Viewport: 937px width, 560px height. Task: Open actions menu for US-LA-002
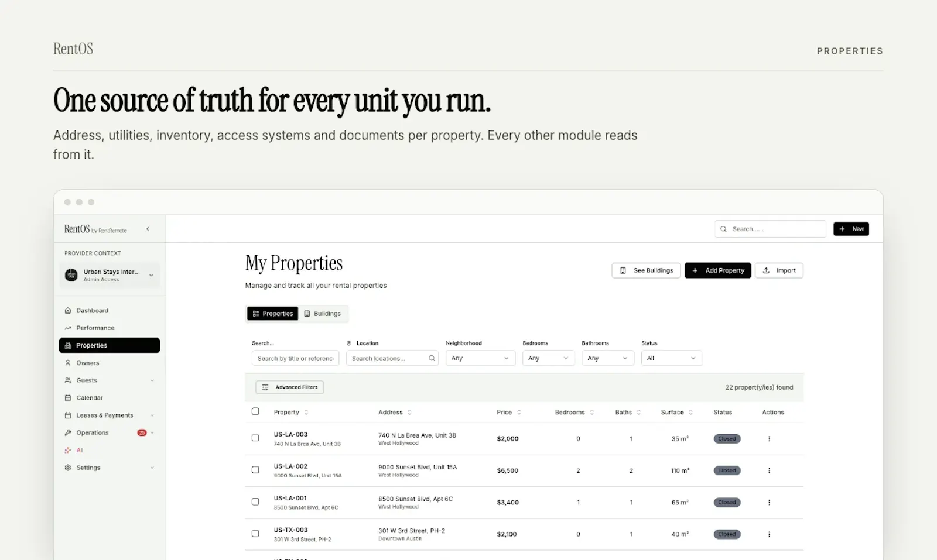[x=769, y=470]
